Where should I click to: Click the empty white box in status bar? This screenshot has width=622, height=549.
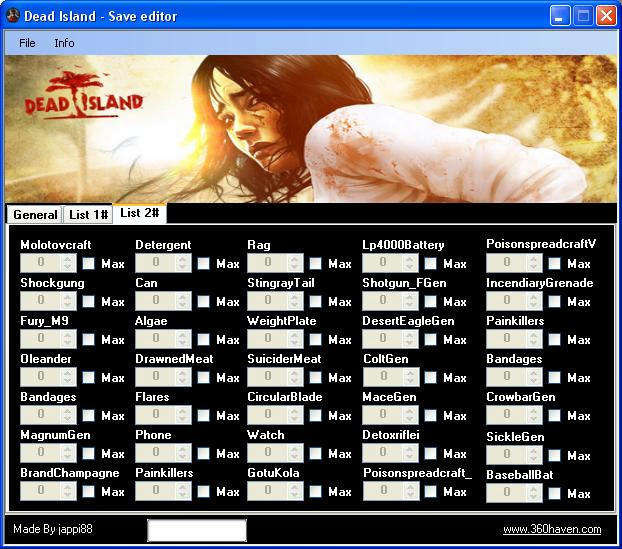point(197,530)
